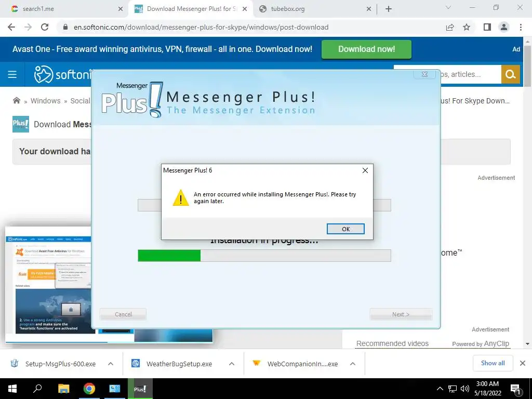Click the Plus! app icon on page

[21, 124]
